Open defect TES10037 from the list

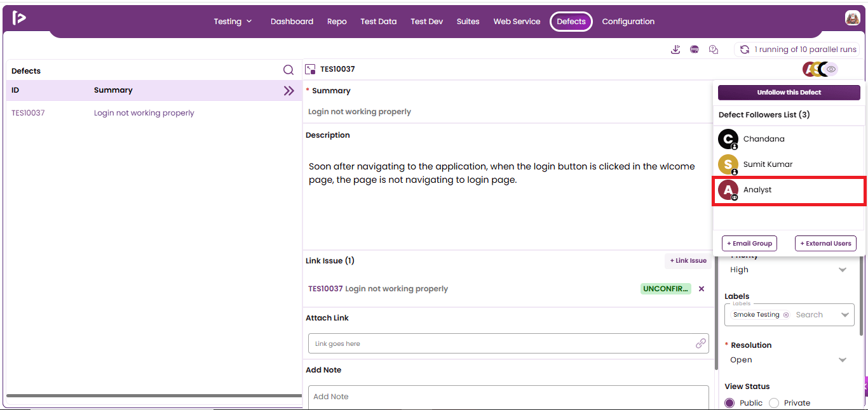28,113
